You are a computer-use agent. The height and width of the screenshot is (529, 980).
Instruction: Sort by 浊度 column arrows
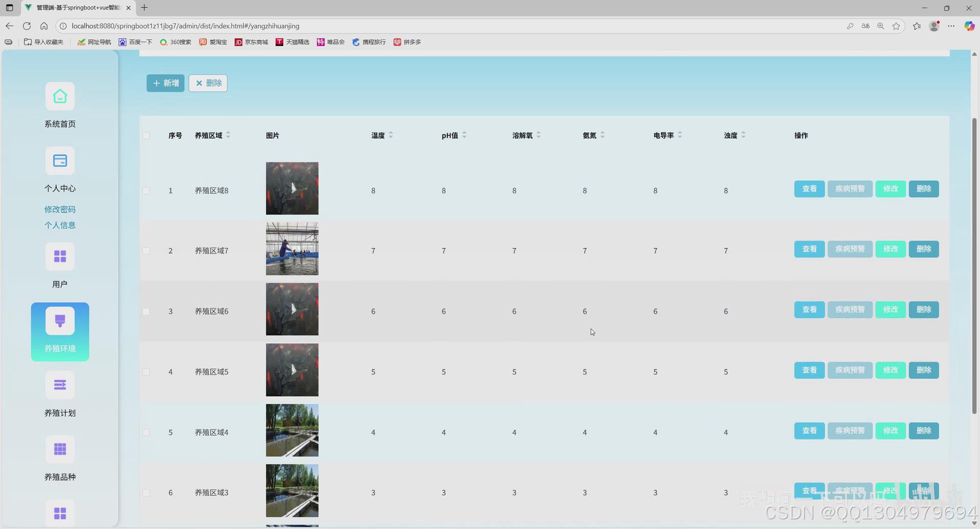(743, 135)
